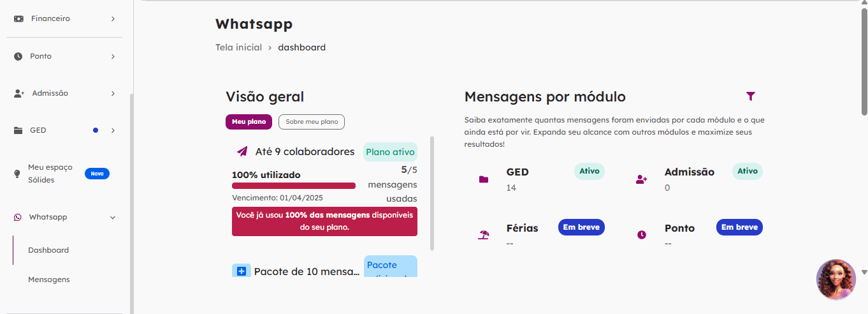Click the Admissão person-plus sidebar icon
The width and height of the screenshot is (868, 314).
[x=18, y=94]
